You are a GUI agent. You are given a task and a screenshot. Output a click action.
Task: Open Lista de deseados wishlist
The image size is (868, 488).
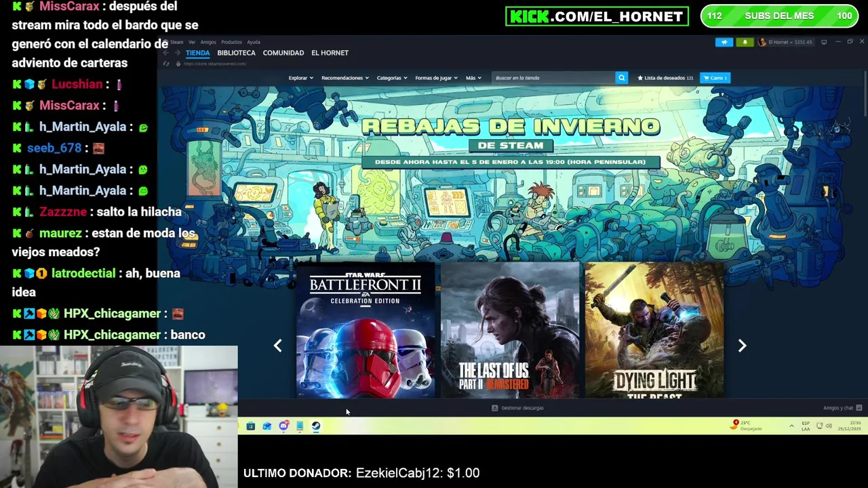[x=665, y=78]
